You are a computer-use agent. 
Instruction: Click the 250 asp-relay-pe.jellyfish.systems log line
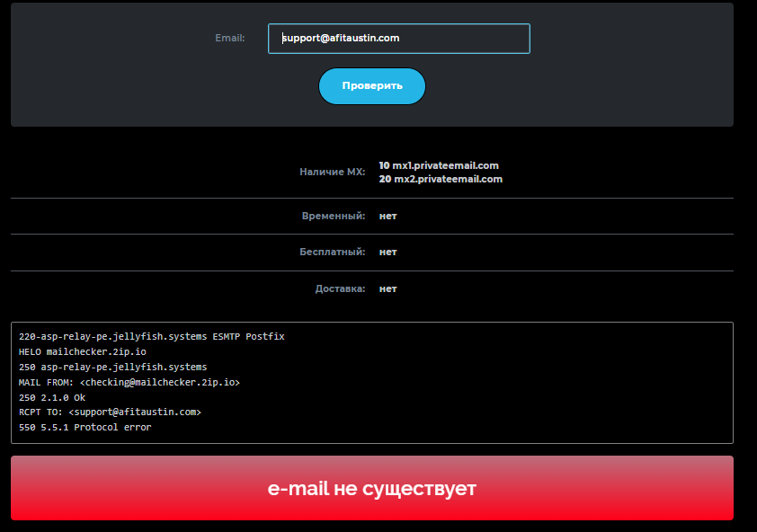click(x=112, y=367)
